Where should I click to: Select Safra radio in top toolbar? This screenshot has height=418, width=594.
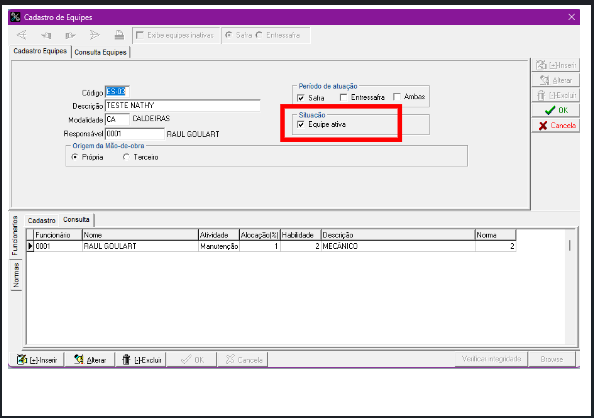coord(228,35)
